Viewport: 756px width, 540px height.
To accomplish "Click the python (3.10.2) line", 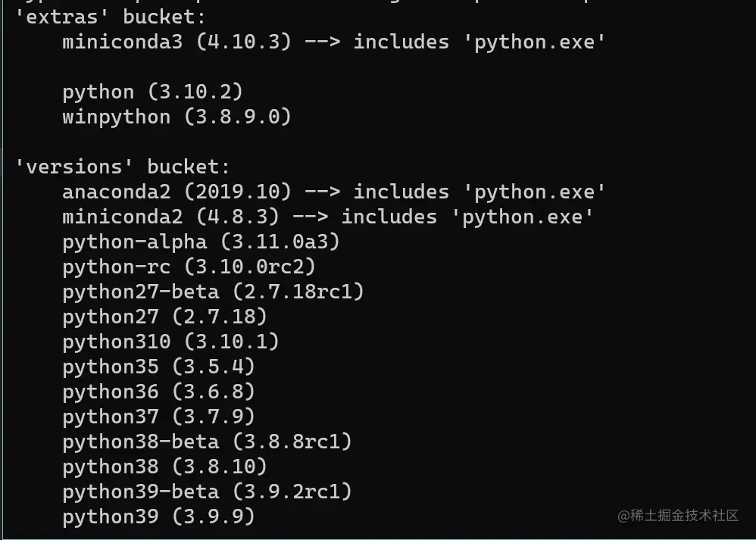I will click(152, 92).
